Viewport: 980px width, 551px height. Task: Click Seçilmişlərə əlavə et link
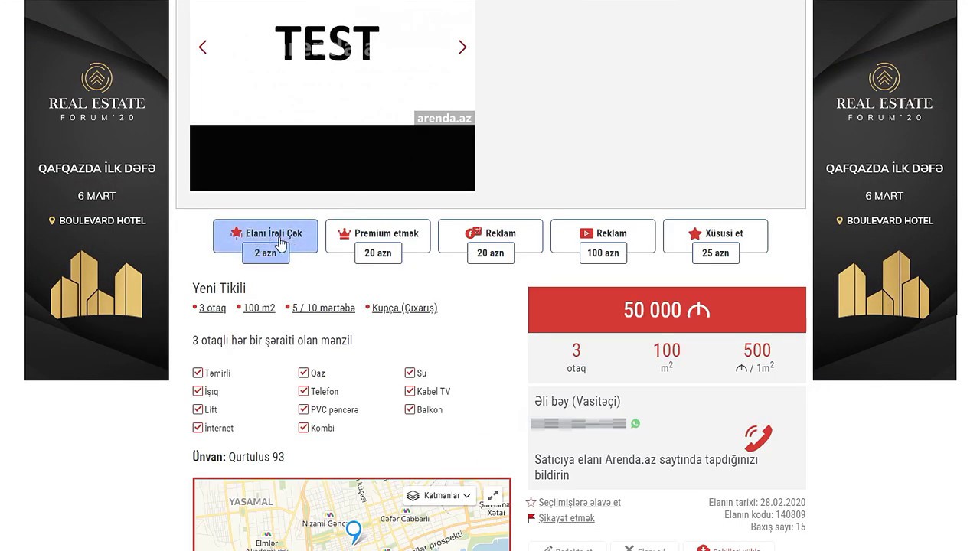point(580,503)
